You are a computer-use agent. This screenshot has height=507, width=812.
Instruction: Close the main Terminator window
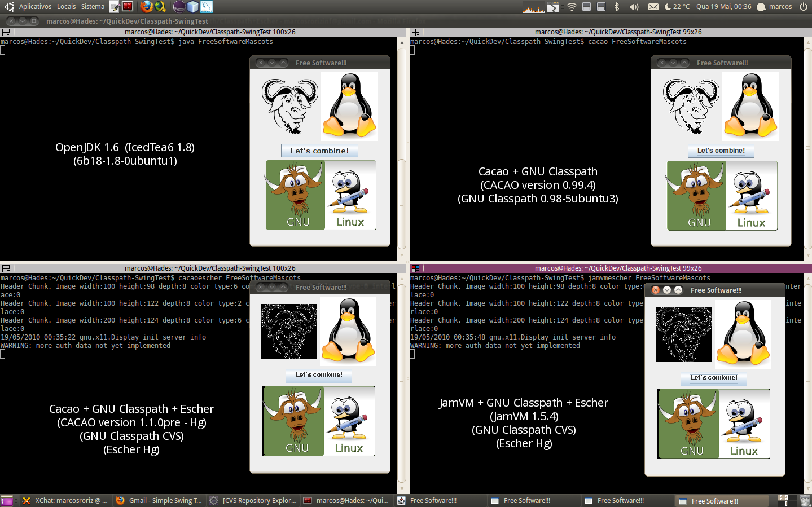[x=11, y=21]
